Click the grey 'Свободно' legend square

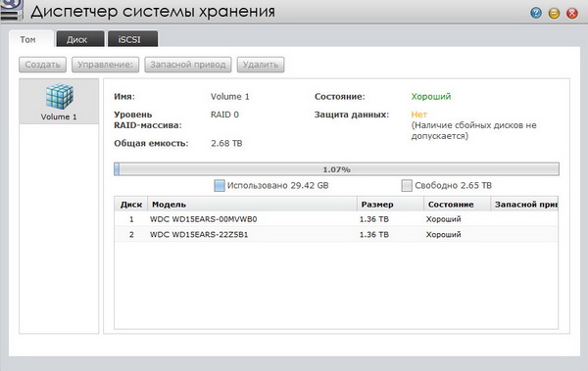pyautogui.click(x=407, y=186)
